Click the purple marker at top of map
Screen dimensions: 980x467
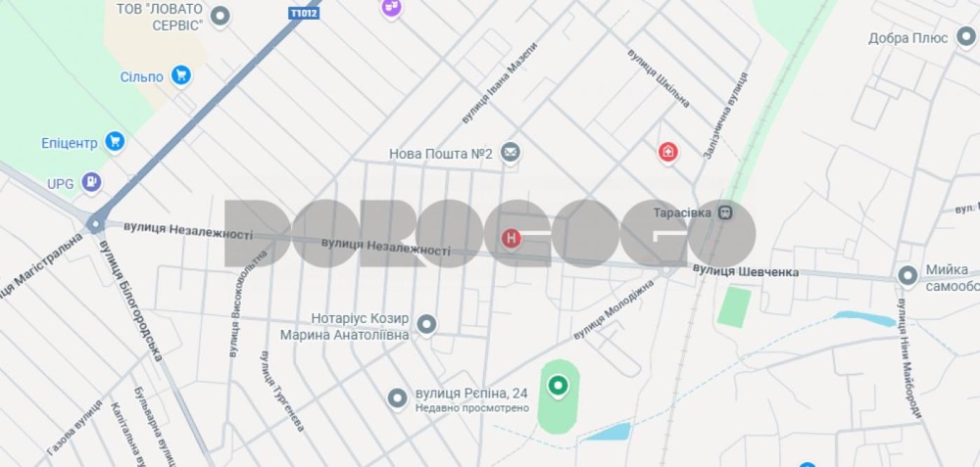[x=392, y=8]
